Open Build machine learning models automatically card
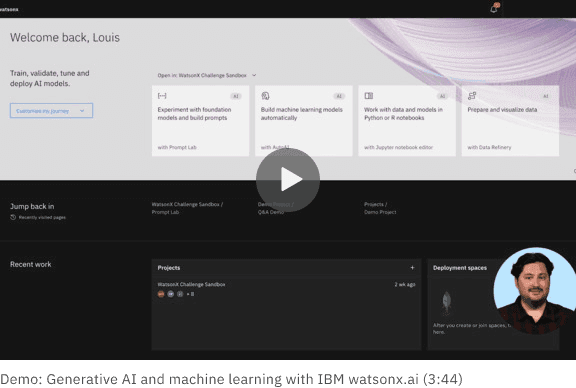576x388 pixels. 304,121
